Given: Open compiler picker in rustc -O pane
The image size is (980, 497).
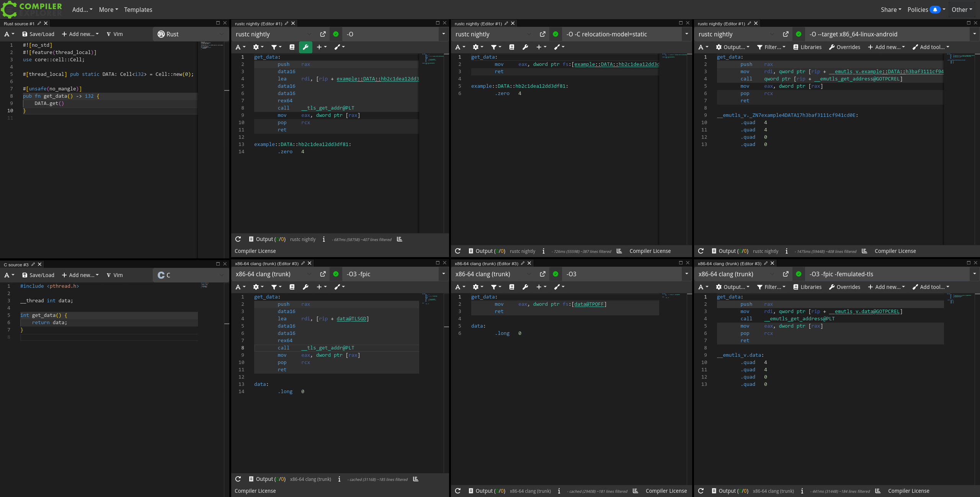Looking at the screenshot, I should pyautogui.click(x=274, y=34).
